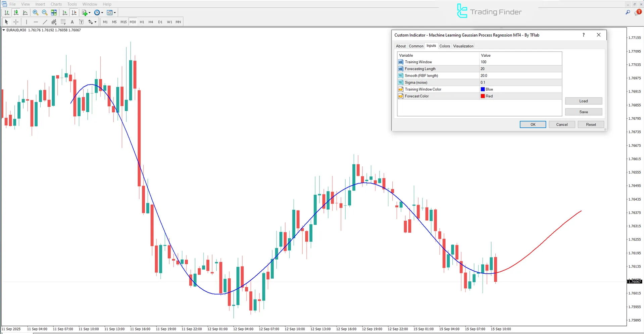Click the Tile Windows grid icon

[x=54, y=13]
